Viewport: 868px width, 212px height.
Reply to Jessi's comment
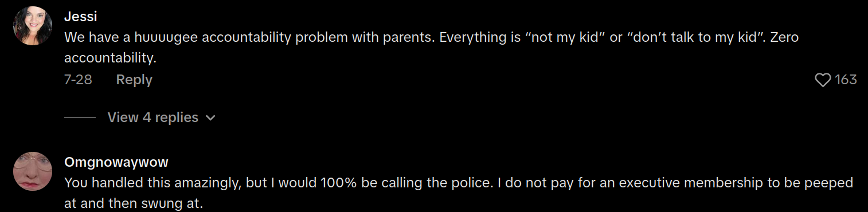click(134, 80)
